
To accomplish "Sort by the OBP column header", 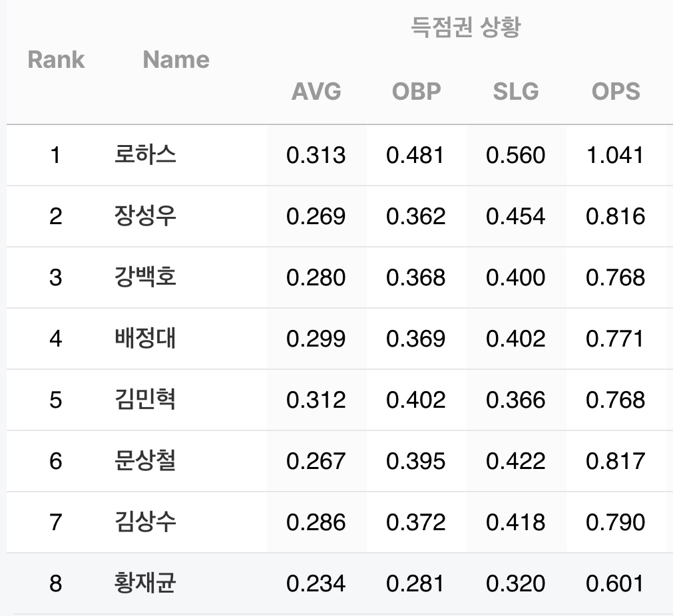I will [x=416, y=91].
